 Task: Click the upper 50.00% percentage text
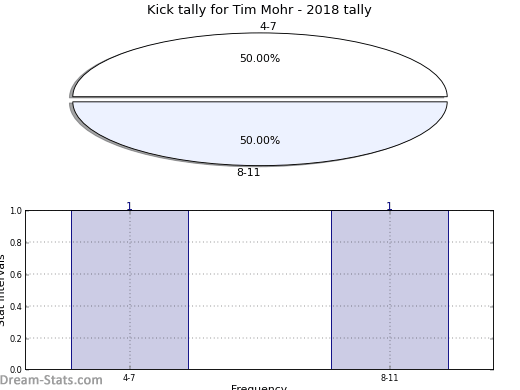pyautogui.click(x=260, y=58)
